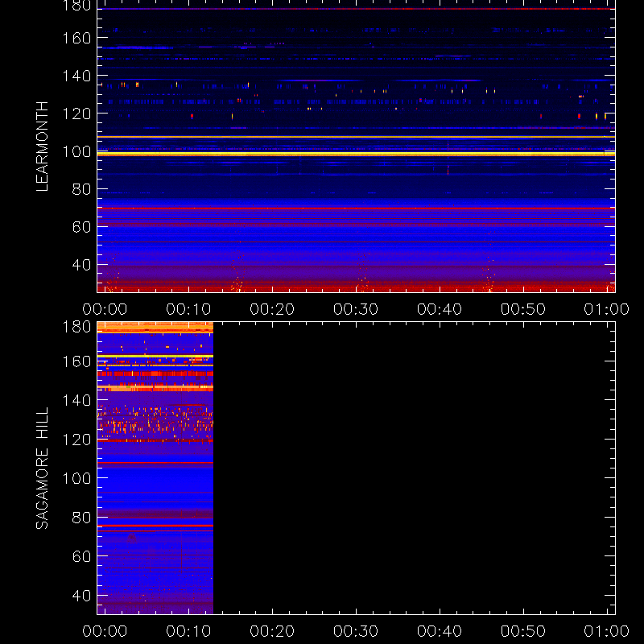Image resolution: width=644 pixels, height=644 pixels.
Task: Click 00:30 time label under Sagamore Hill plot
Action: click(x=356, y=631)
